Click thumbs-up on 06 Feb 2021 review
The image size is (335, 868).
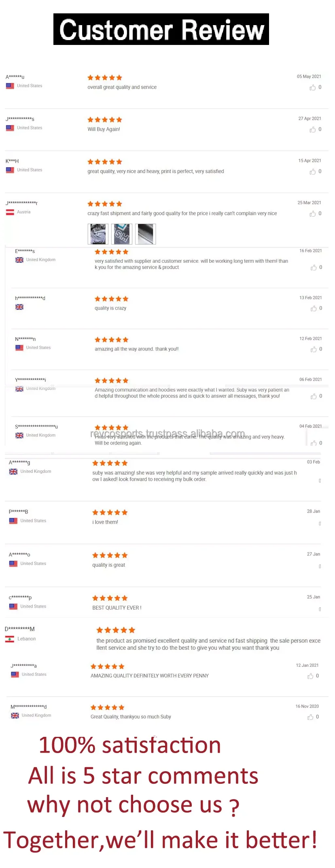[x=314, y=396]
